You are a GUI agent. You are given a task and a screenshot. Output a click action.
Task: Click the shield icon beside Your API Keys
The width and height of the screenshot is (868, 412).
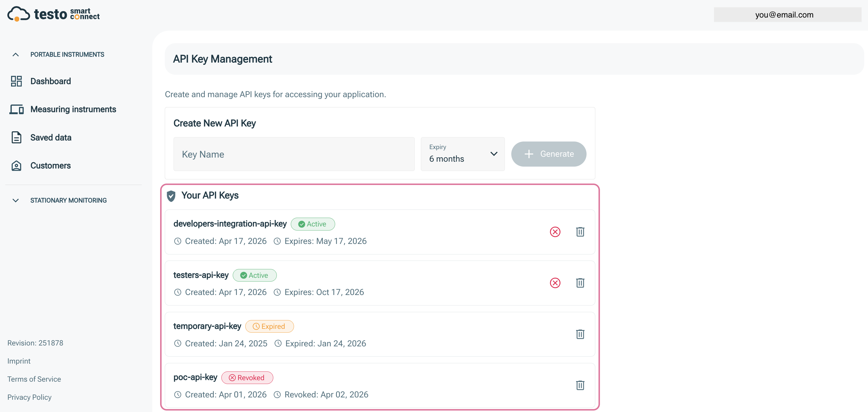(171, 195)
